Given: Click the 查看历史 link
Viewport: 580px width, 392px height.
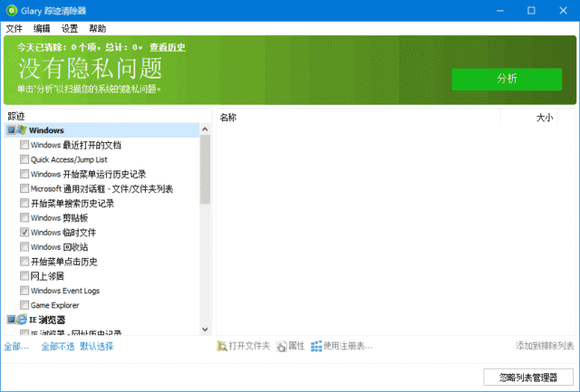Looking at the screenshot, I should [x=168, y=47].
